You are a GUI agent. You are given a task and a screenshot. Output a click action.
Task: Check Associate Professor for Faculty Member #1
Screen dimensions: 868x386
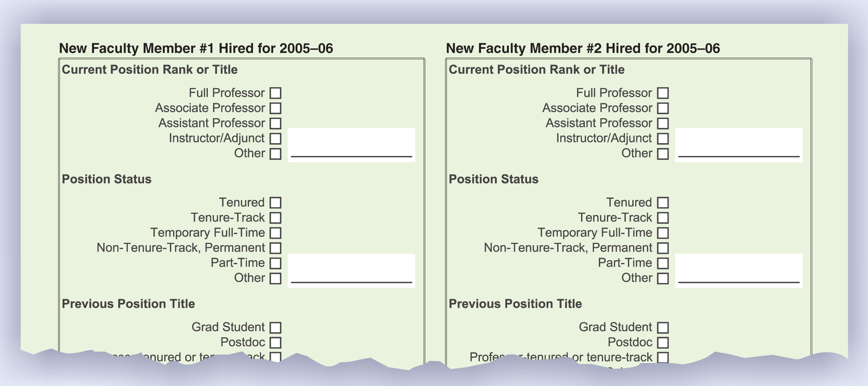coord(275,108)
